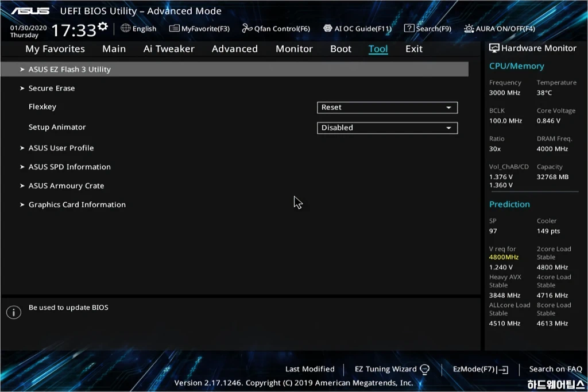Click the EZ Tuning Wizard bulb icon
The height and width of the screenshot is (392, 588).
(x=424, y=370)
